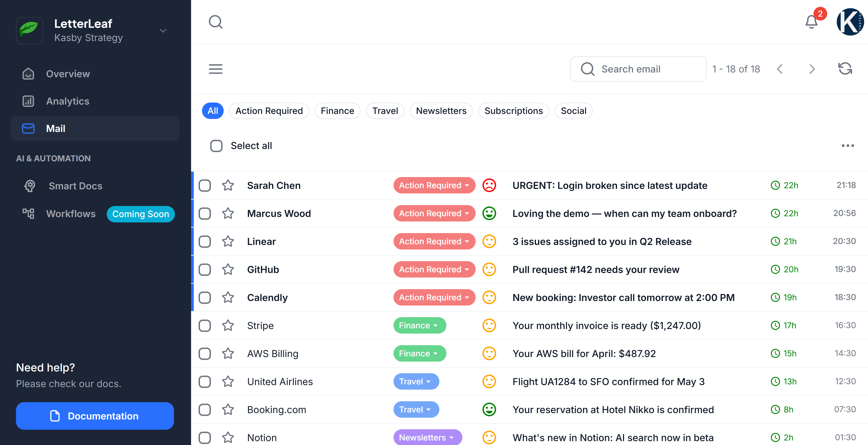Filter by Finance category
Screen dimensions: 868x445
[x=337, y=111]
